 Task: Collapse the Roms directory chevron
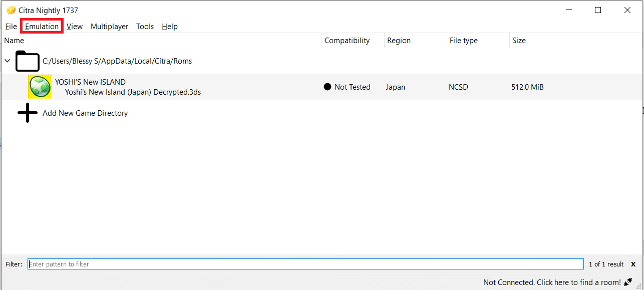(7, 61)
